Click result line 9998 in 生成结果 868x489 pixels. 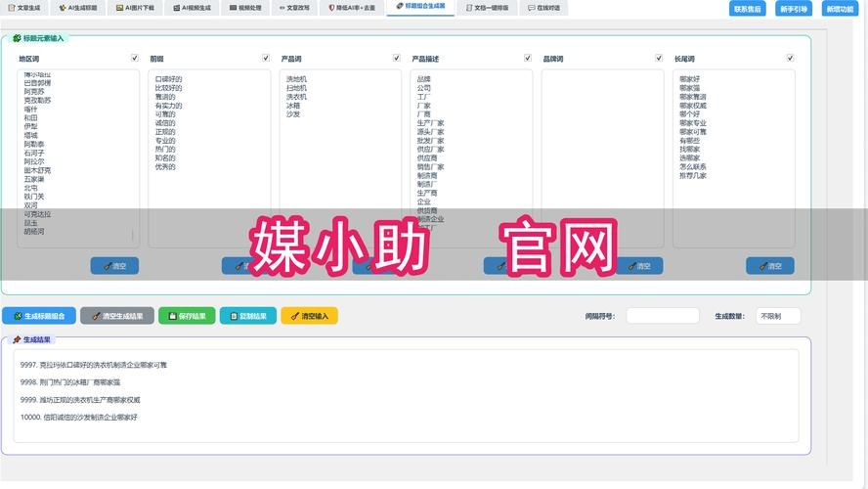70,382
